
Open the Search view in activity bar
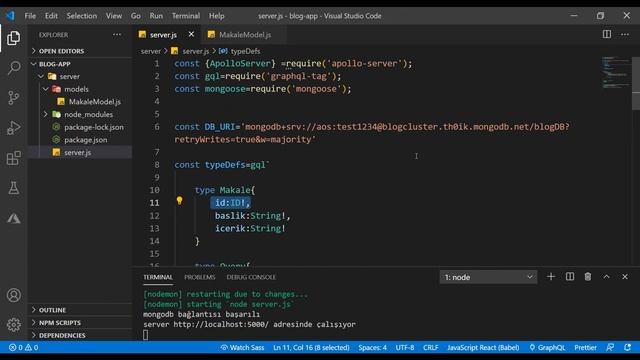13,68
